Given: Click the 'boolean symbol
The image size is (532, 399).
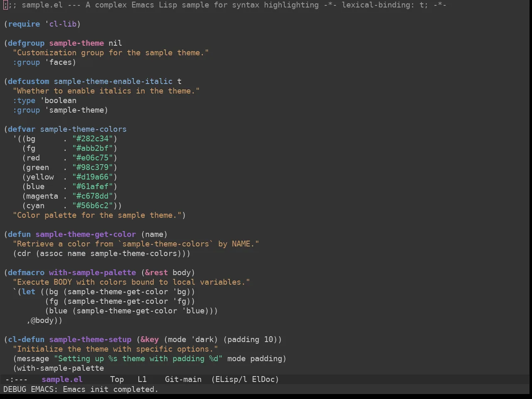Looking at the screenshot, I should point(59,101).
